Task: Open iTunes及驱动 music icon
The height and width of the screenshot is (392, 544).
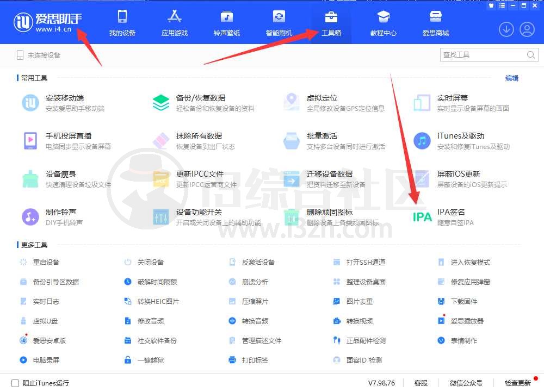Action: pos(422,141)
